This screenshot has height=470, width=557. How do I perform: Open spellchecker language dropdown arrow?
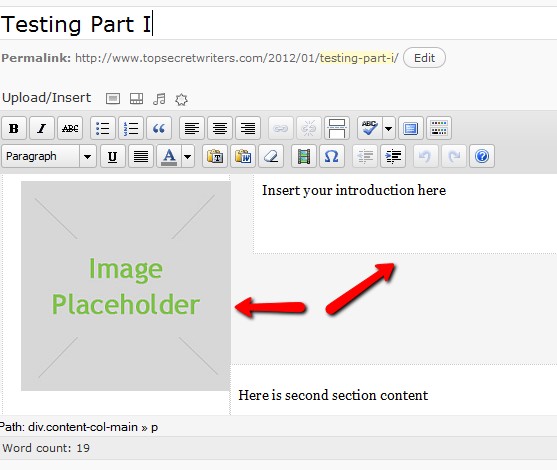point(389,128)
